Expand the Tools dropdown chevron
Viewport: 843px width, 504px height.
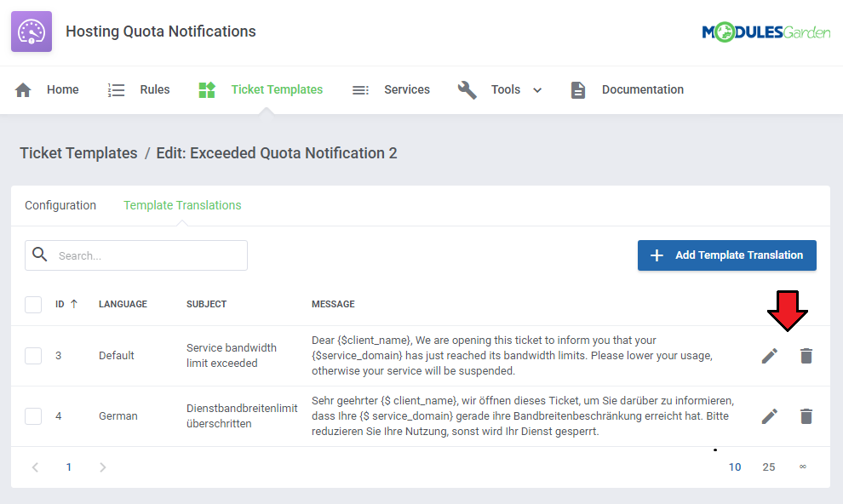pyautogui.click(x=537, y=90)
